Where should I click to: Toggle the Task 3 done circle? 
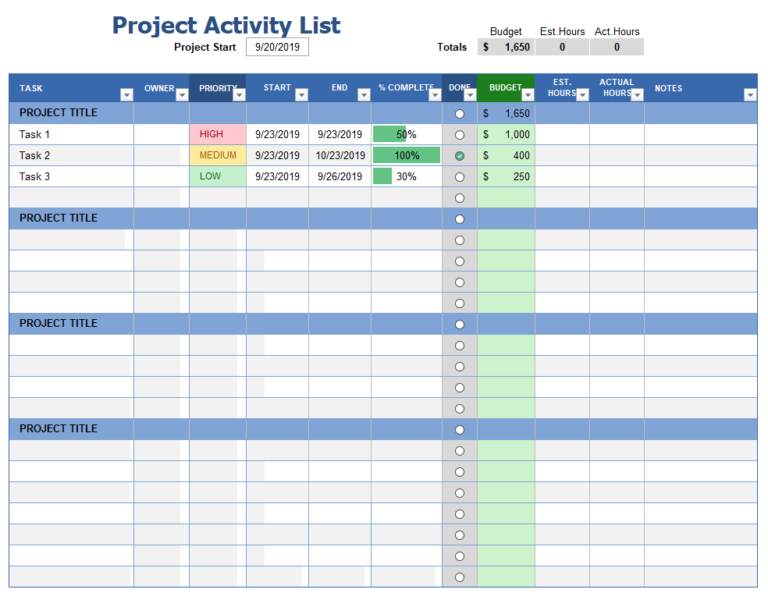coord(459,177)
